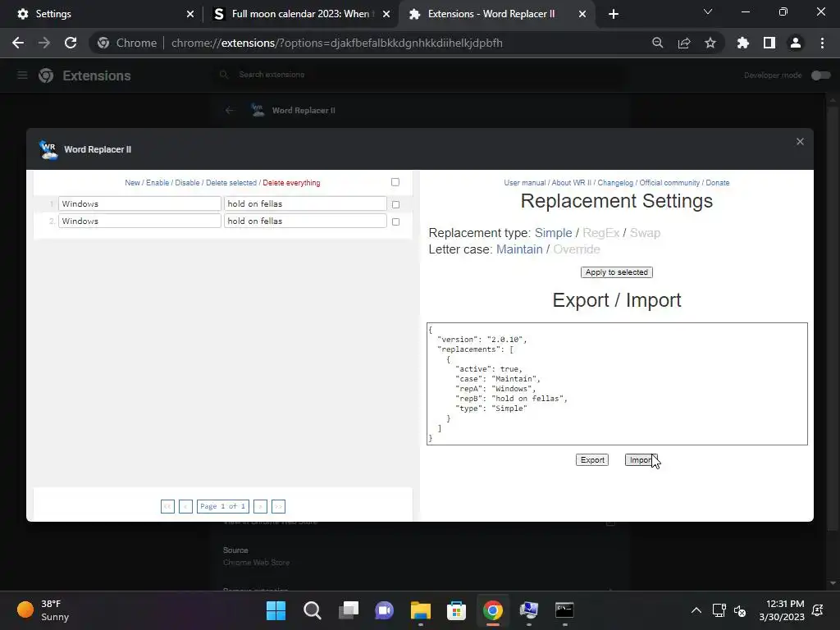Screen dimensions: 840x630
Task: Click the Disable link
Action: tap(187, 183)
